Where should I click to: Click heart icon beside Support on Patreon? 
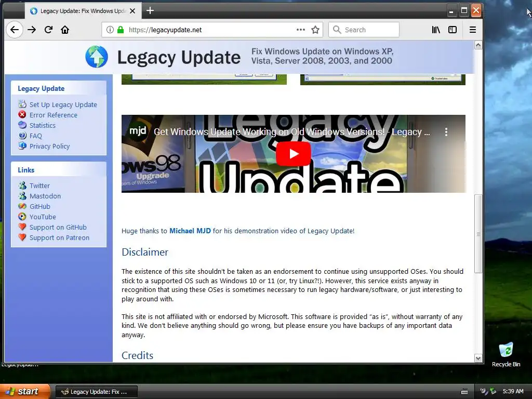coord(22,237)
